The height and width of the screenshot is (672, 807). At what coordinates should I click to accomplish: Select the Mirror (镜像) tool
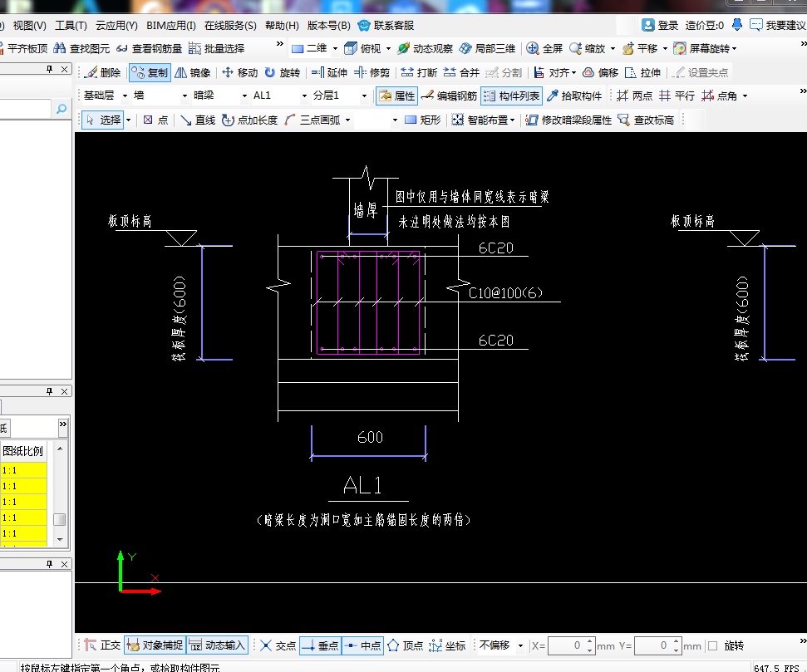(x=193, y=72)
